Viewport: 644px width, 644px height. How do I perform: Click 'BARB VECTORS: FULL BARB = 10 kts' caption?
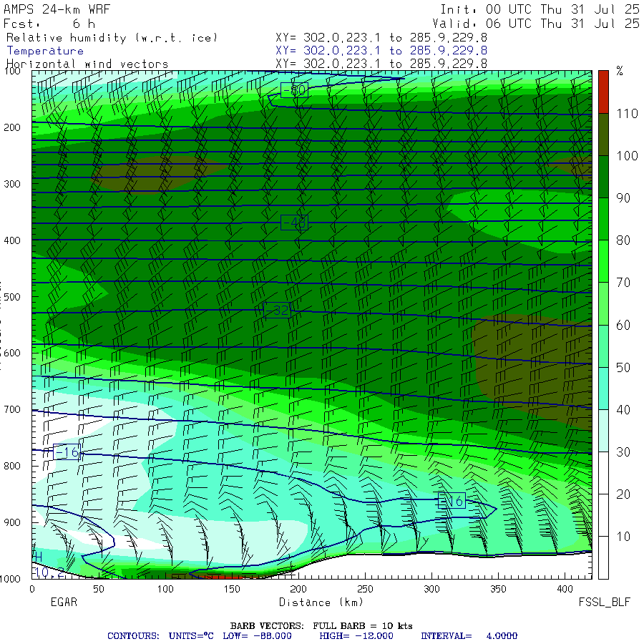point(321,626)
